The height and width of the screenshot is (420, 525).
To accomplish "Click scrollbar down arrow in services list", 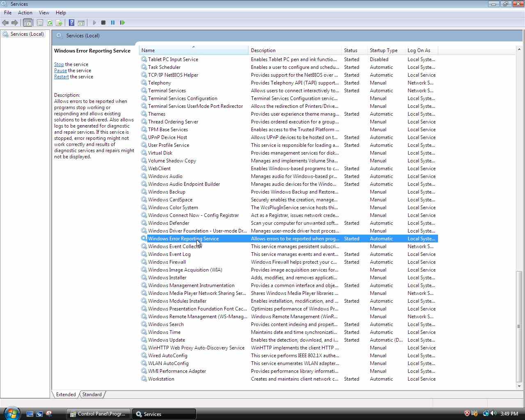I will click(519, 386).
